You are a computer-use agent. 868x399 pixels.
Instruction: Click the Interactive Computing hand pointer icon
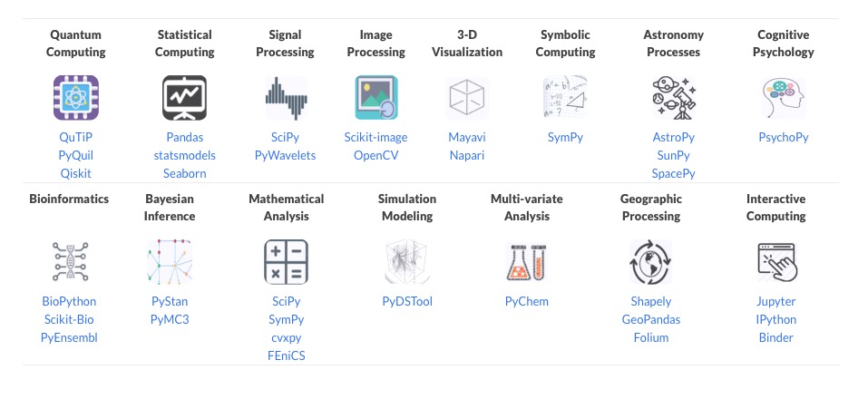click(x=776, y=262)
